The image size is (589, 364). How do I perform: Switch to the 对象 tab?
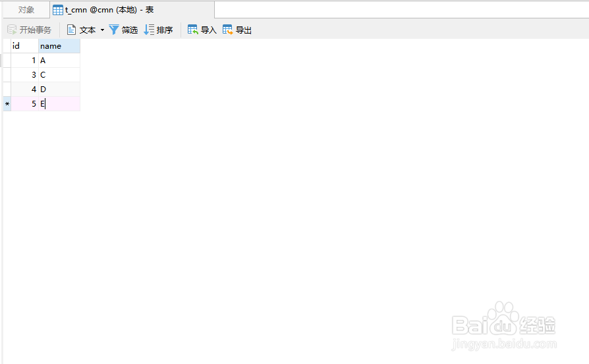click(26, 10)
